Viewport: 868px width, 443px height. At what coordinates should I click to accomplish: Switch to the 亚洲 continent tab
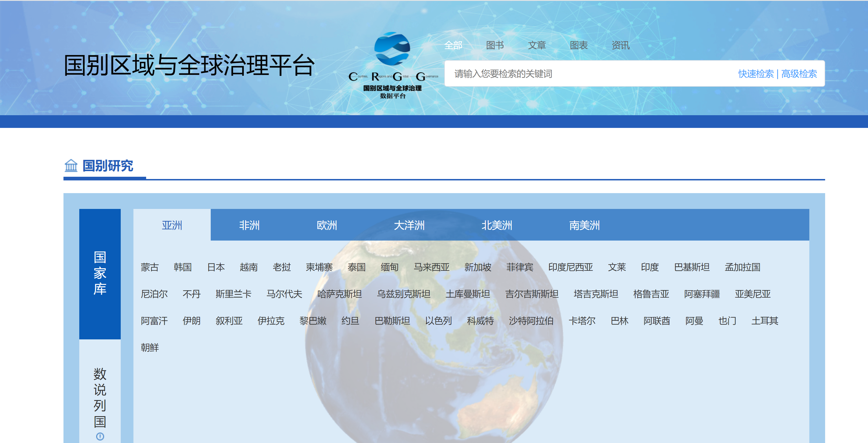(x=172, y=225)
